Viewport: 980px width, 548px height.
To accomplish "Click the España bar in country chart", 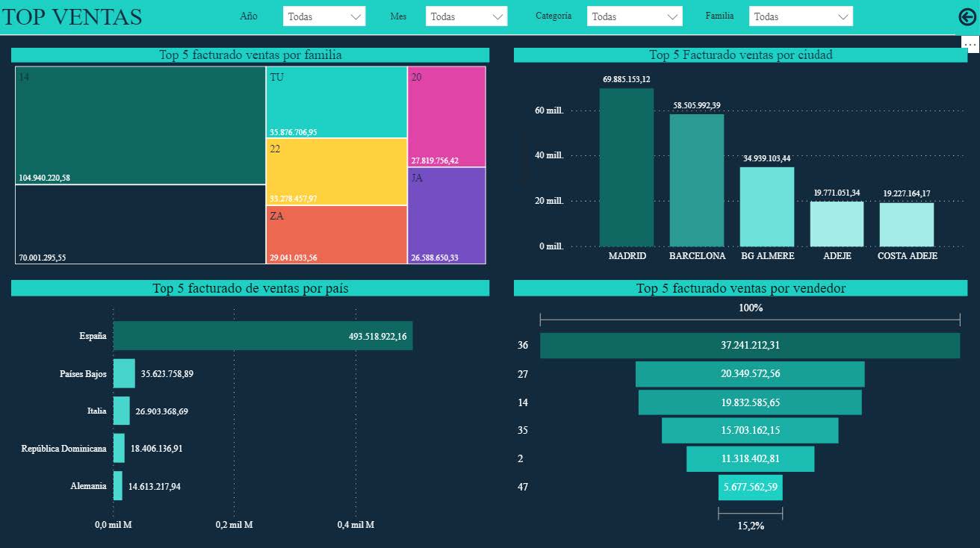I will point(262,336).
